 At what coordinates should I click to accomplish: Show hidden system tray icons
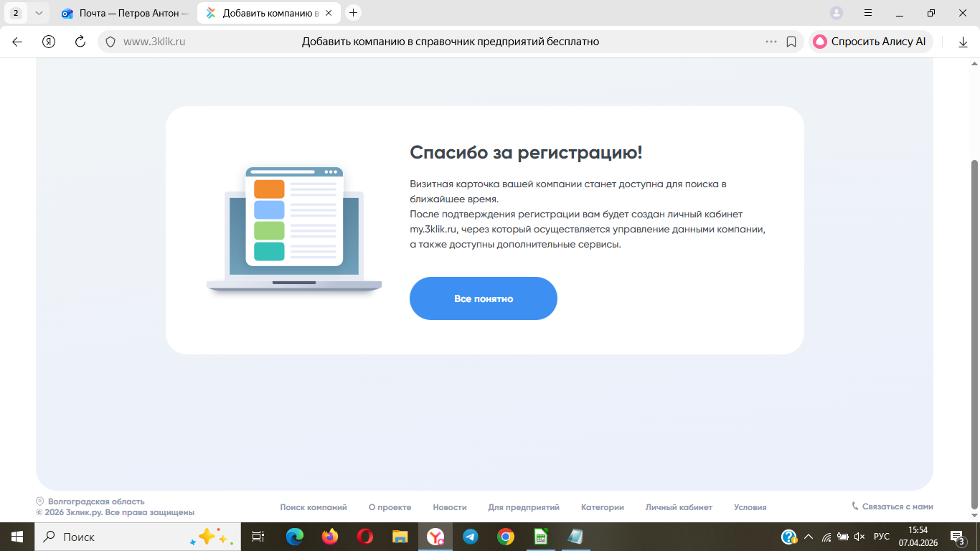pos(809,537)
